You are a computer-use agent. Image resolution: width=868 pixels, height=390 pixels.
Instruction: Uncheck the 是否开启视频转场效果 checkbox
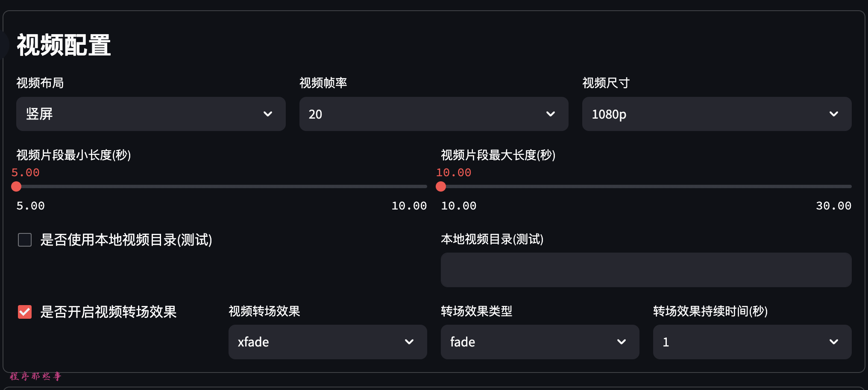tap(25, 312)
